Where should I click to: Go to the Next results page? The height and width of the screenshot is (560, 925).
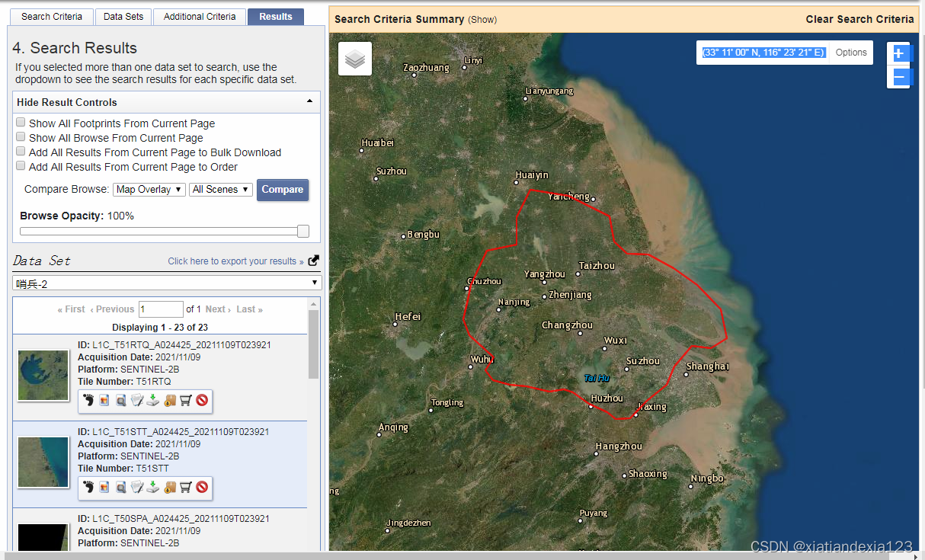coord(219,309)
